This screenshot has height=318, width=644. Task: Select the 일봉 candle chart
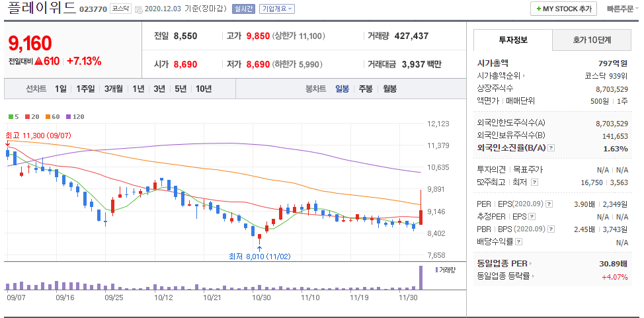tap(342, 89)
